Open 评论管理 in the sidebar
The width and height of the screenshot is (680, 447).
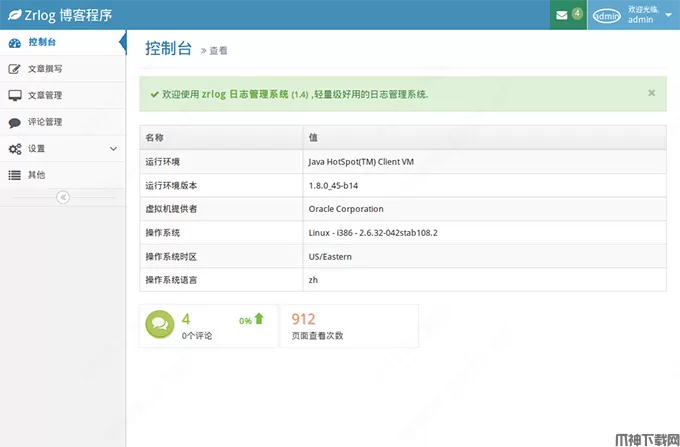[45, 122]
